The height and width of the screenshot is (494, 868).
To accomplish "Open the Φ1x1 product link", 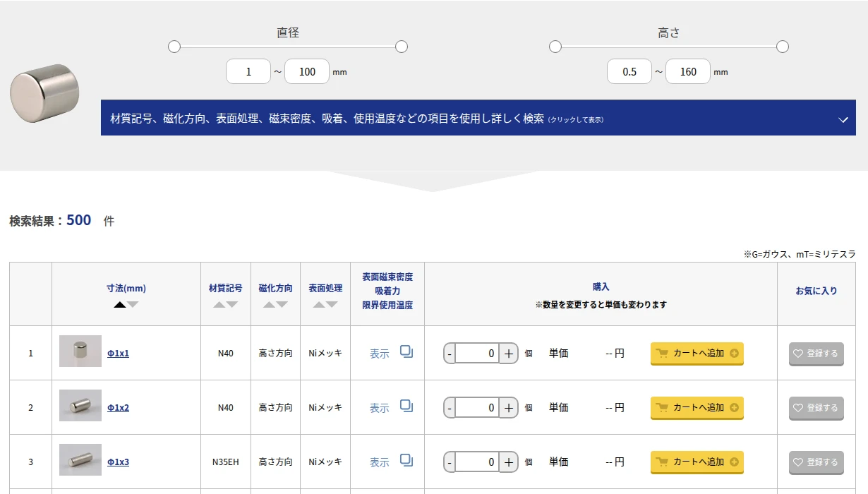I will [118, 354].
